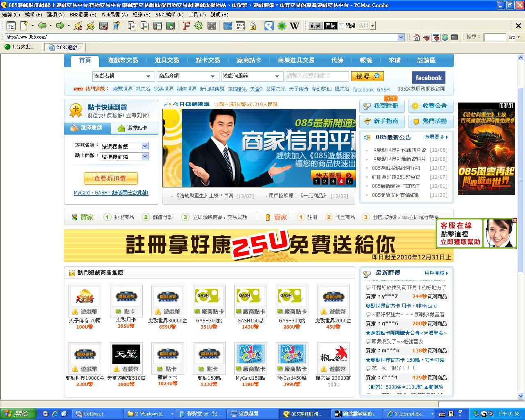Open the ANSI編輯 (N) menu
This screenshot has height=420, width=525.
coord(169,15)
